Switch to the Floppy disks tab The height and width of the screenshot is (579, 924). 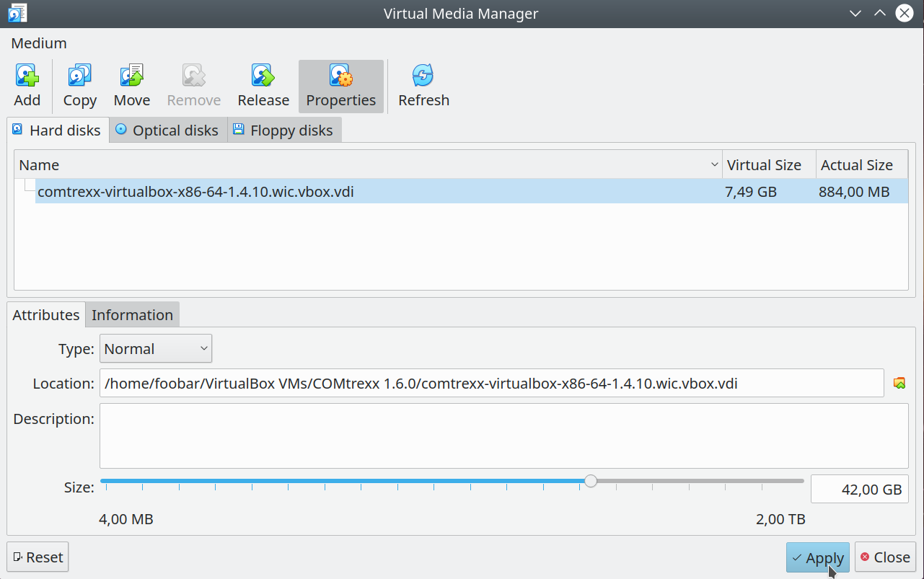click(284, 131)
